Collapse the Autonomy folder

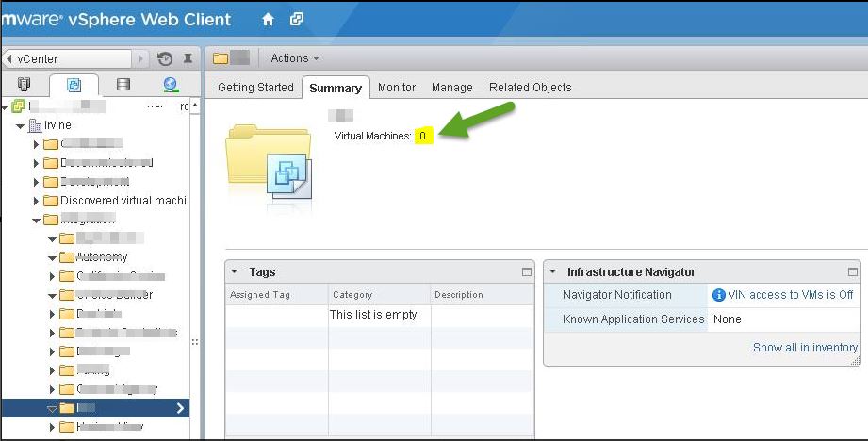click(52, 258)
